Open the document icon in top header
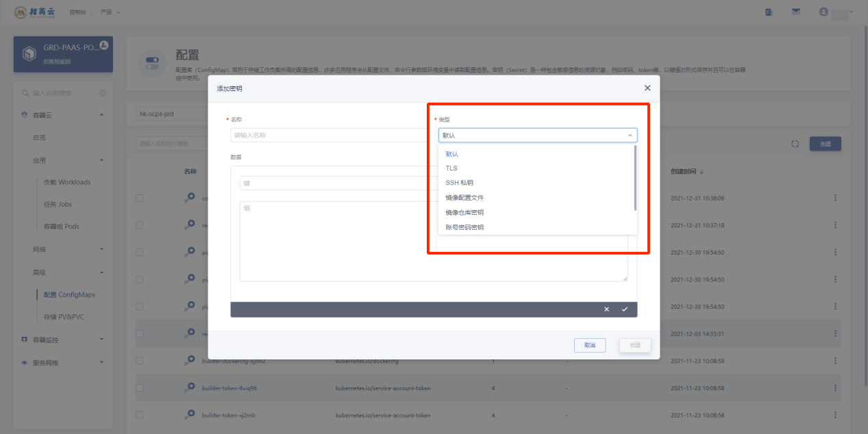The image size is (868, 434). 769,12
